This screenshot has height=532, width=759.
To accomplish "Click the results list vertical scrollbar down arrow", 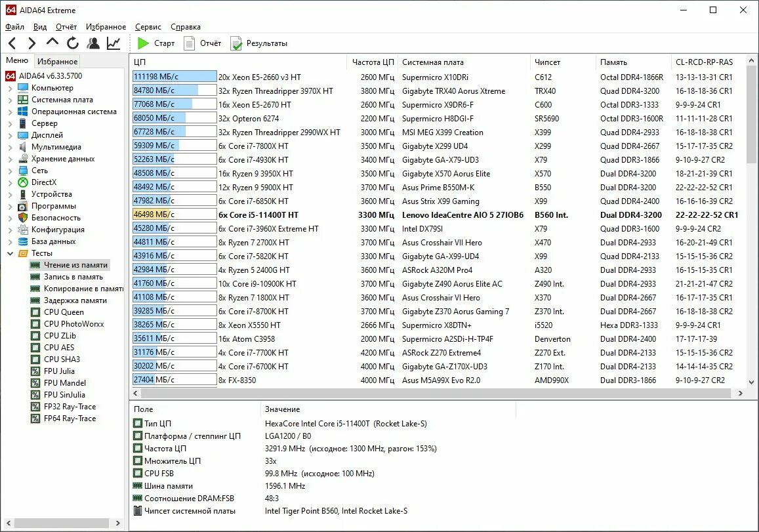I will click(751, 382).
